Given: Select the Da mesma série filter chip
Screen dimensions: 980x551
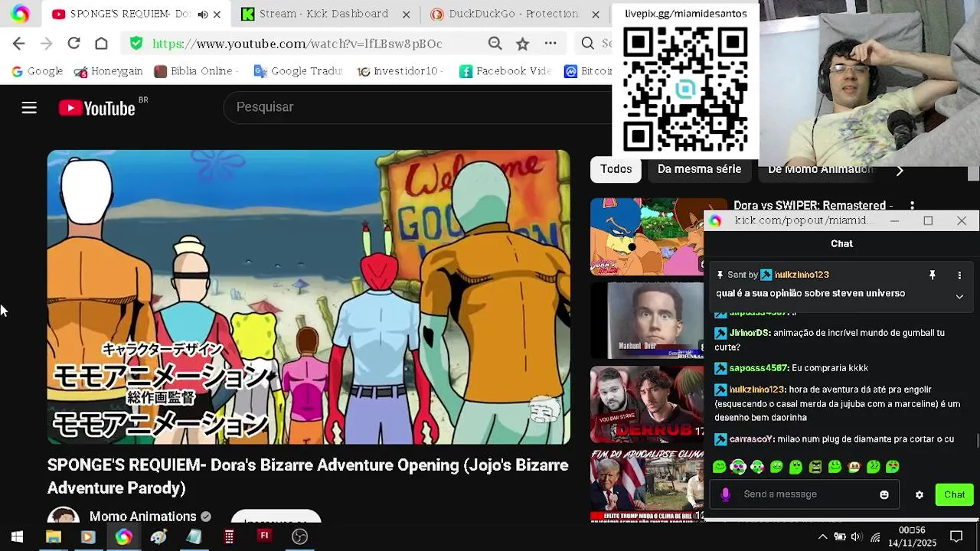Looking at the screenshot, I should click(699, 169).
